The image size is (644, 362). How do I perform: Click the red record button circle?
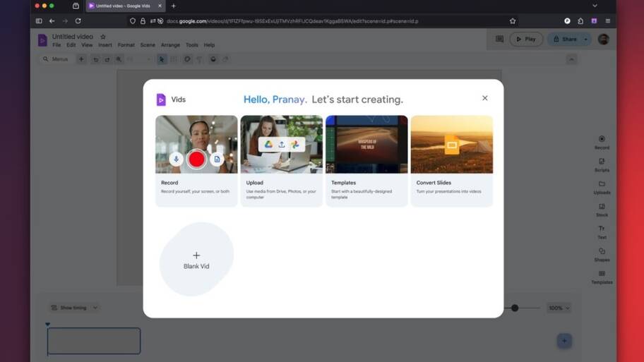pos(196,159)
